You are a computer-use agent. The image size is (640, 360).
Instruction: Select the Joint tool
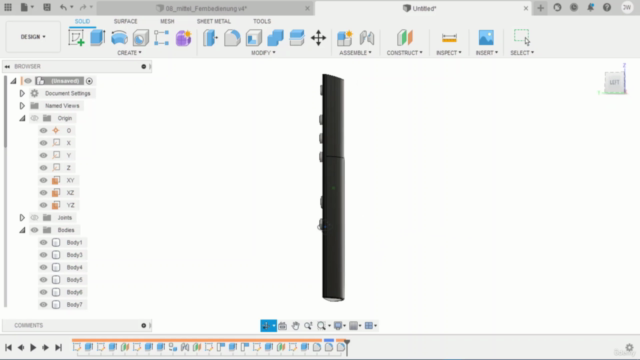pyautogui.click(x=367, y=38)
